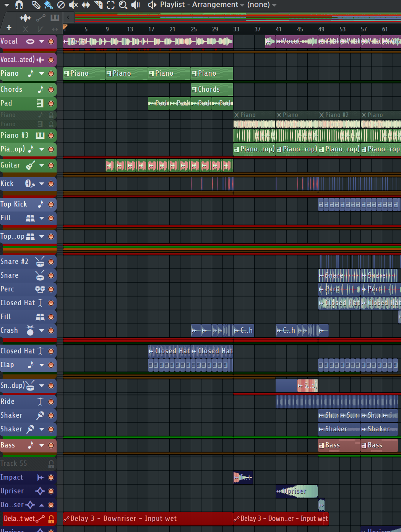Select the Draw pencil tool
Viewport: 401px width, 532px height.
36,5
